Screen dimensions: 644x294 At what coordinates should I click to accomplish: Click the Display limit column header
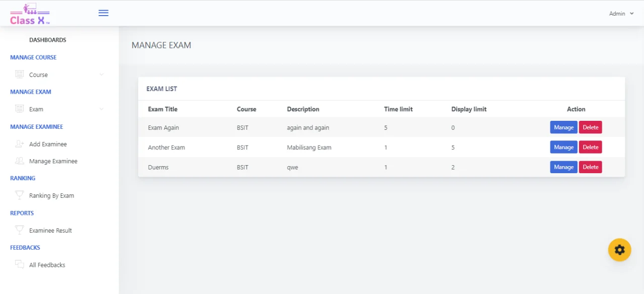469,109
